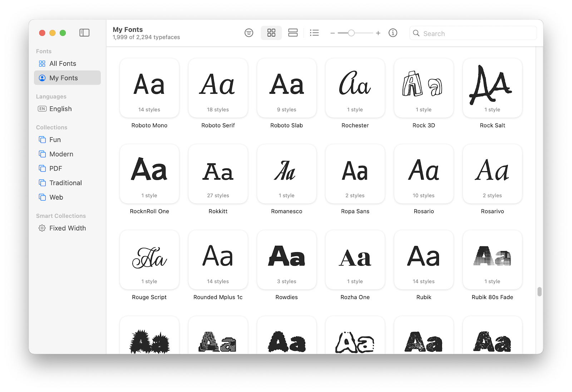Select the Rosarivo font preview
This screenshot has width=572, height=392.
(x=492, y=174)
